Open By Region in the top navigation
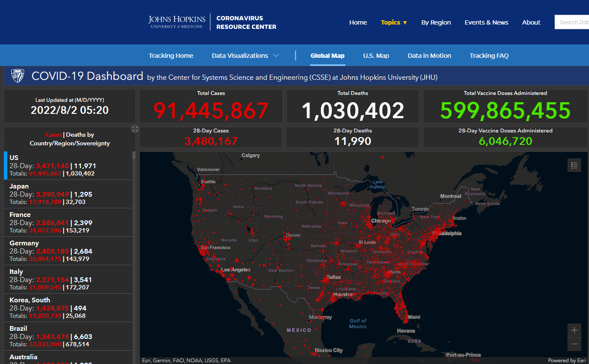Screen dimensions: 589x364 tap(436, 22)
